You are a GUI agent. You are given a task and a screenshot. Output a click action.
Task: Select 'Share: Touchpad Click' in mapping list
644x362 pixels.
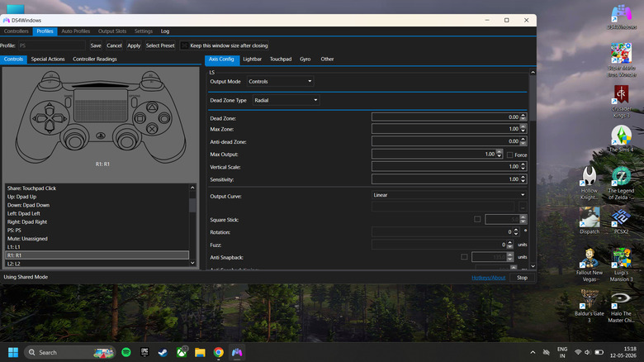pyautogui.click(x=97, y=188)
